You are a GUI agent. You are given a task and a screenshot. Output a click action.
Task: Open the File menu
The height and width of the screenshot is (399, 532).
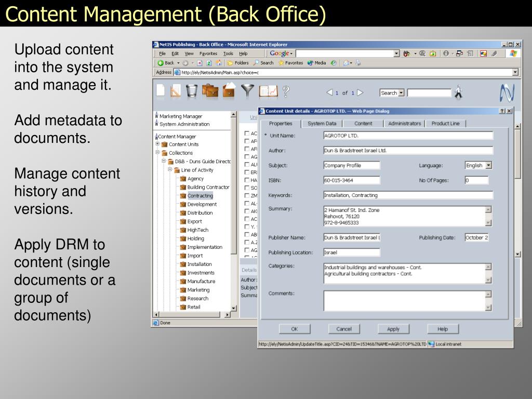pos(163,54)
